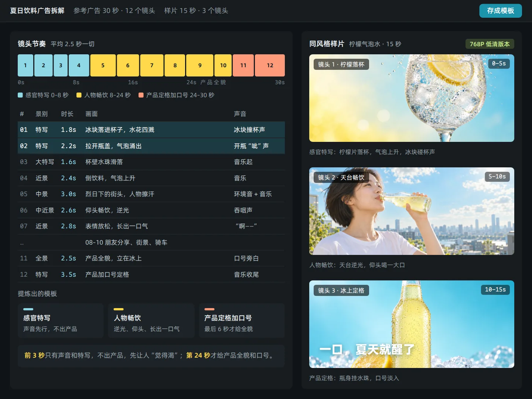Select segment 10 on the timeline bar

tap(223, 65)
